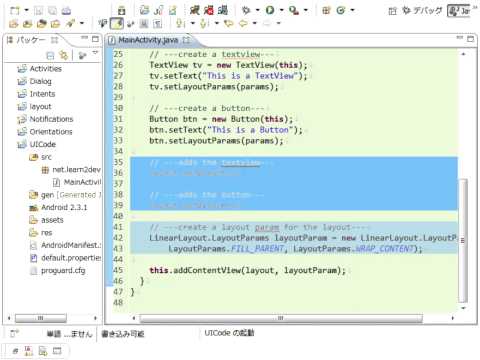Viewport: 480px width, 360px height.
Task: Open the Debug launch dropdown arrow
Action: (x=257, y=11)
